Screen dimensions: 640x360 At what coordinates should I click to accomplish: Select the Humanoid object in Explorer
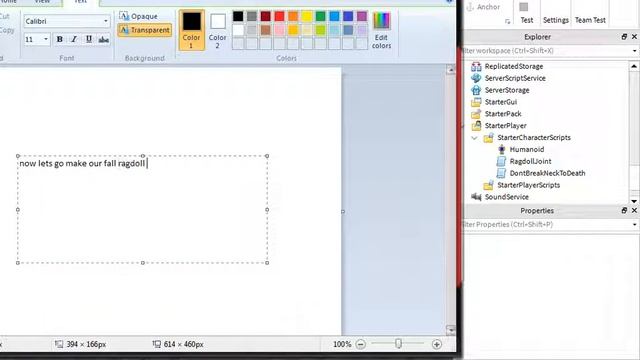pyautogui.click(x=527, y=149)
